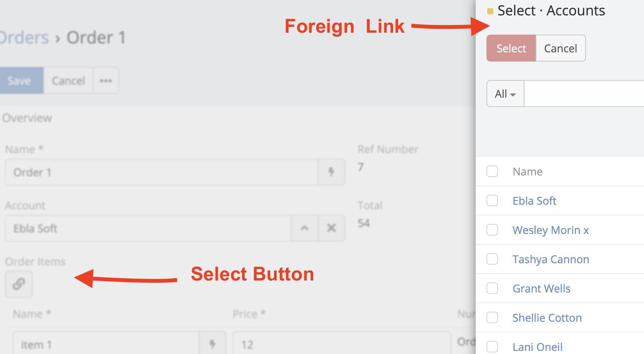Focus the order Name input field
The height and width of the screenshot is (354, 644).
[161, 172]
